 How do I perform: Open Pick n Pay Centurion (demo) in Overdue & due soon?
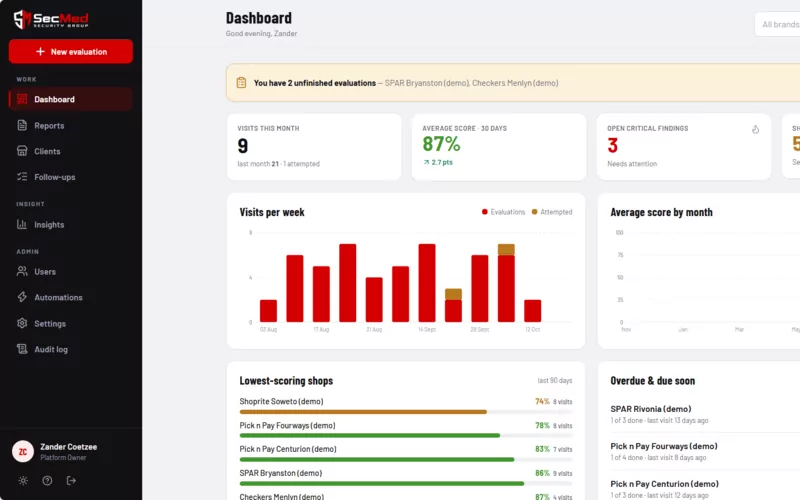click(x=664, y=484)
